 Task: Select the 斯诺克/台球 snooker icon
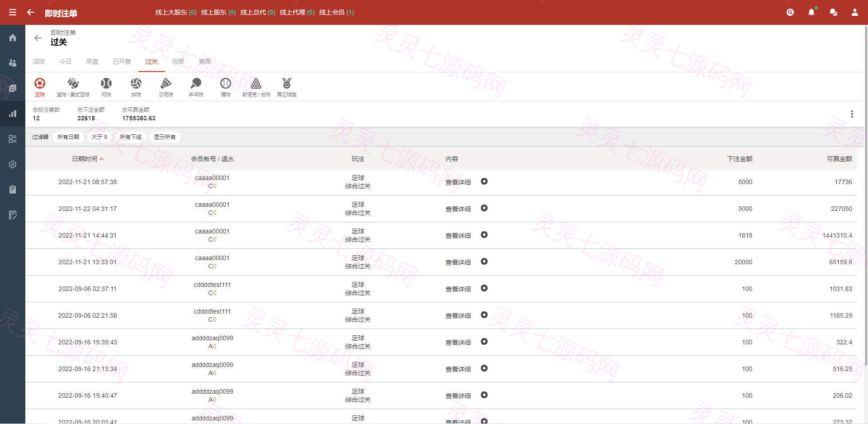pyautogui.click(x=256, y=87)
